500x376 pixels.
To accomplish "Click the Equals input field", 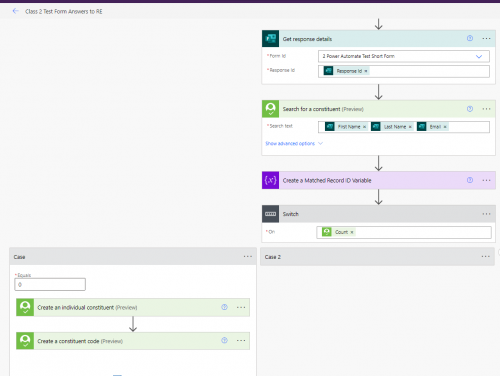I will tap(50, 284).
